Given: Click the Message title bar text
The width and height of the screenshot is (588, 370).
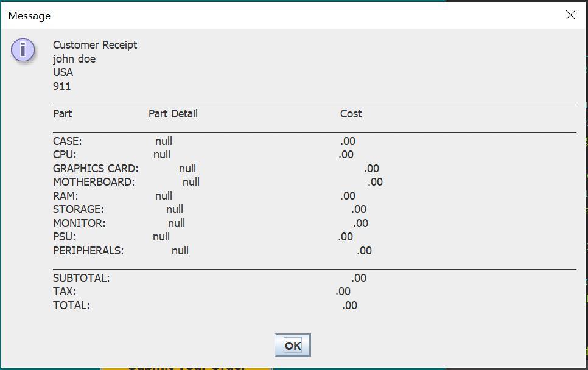Looking at the screenshot, I should tap(28, 16).
